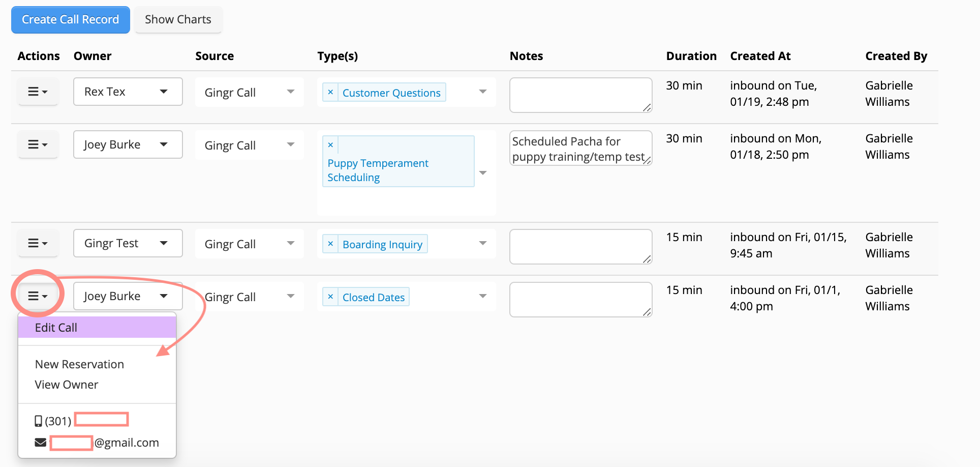Click Gabrielle Williams in the Rex Tex row
Screen dimensions: 980x467
click(889, 94)
